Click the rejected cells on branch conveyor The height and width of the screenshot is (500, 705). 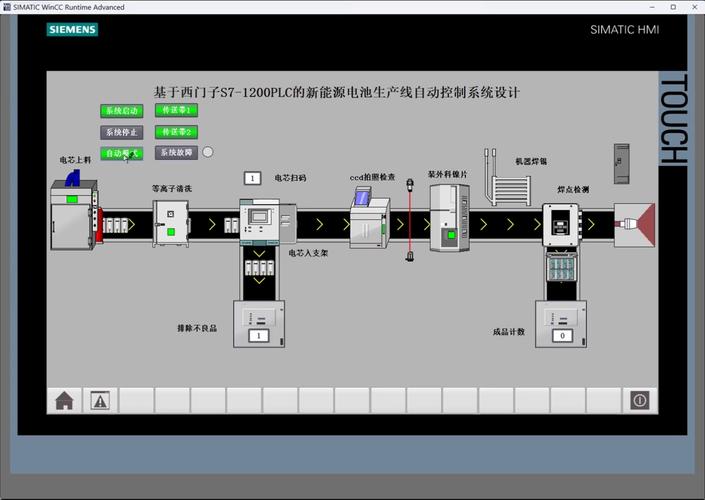[259, 268]
